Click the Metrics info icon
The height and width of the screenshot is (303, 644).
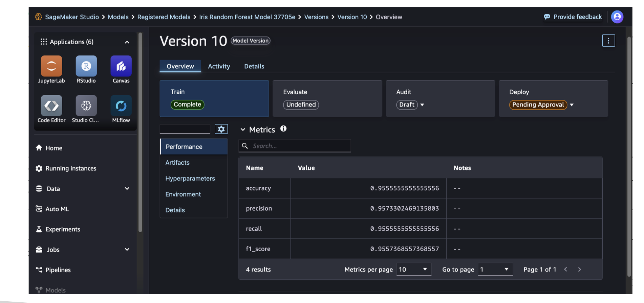coord(283,129)
